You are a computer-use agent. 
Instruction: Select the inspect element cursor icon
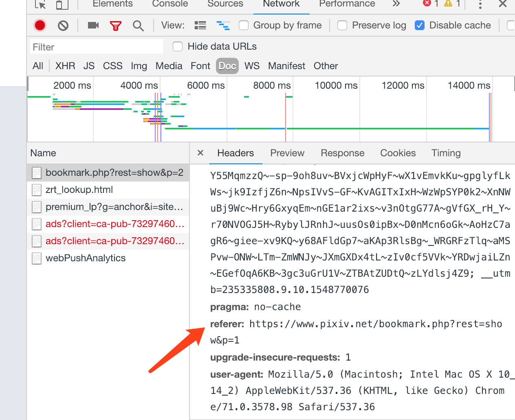[x=40, y=4]
